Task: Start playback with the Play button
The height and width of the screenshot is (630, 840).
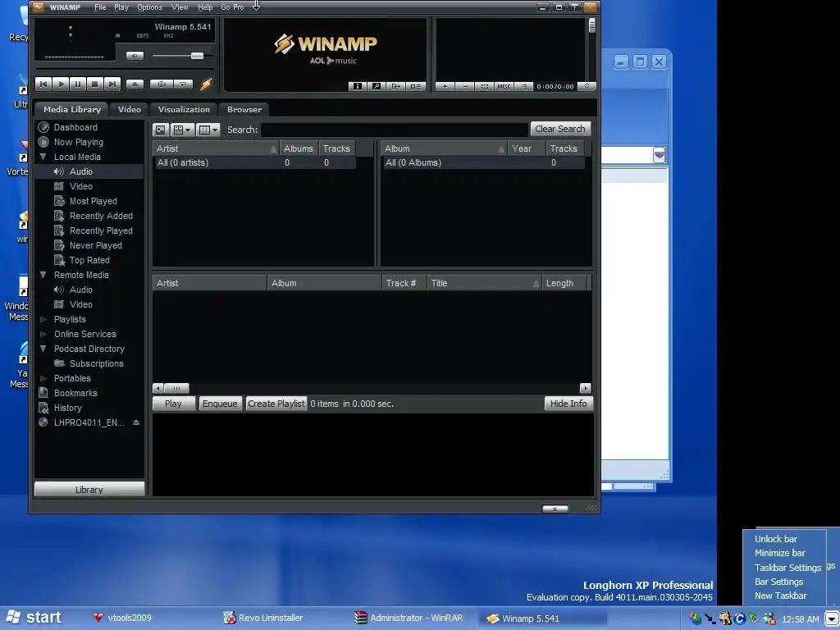Action: [61, 84]
